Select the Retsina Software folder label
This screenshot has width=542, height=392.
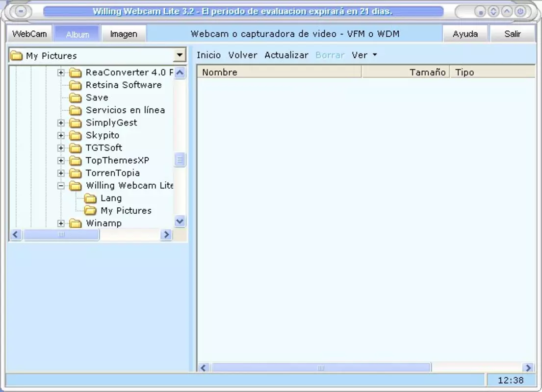pos(124,85)
